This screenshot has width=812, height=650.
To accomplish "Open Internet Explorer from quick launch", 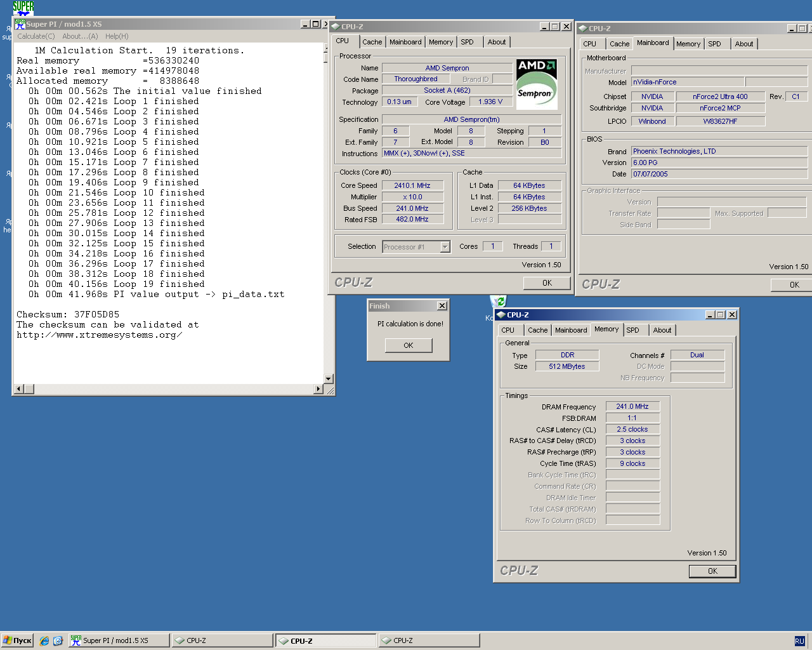I will tap(44, 641).
